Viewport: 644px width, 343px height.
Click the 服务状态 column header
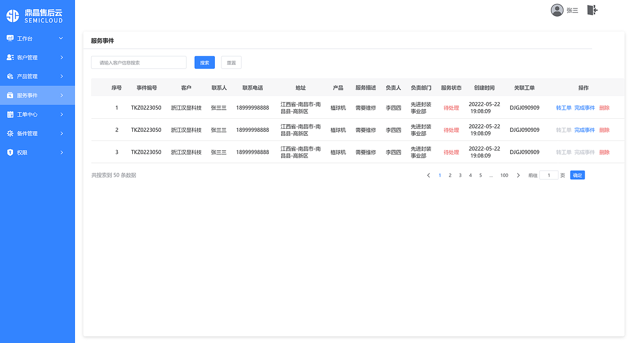pyautogui.click(x=451, y=88)
